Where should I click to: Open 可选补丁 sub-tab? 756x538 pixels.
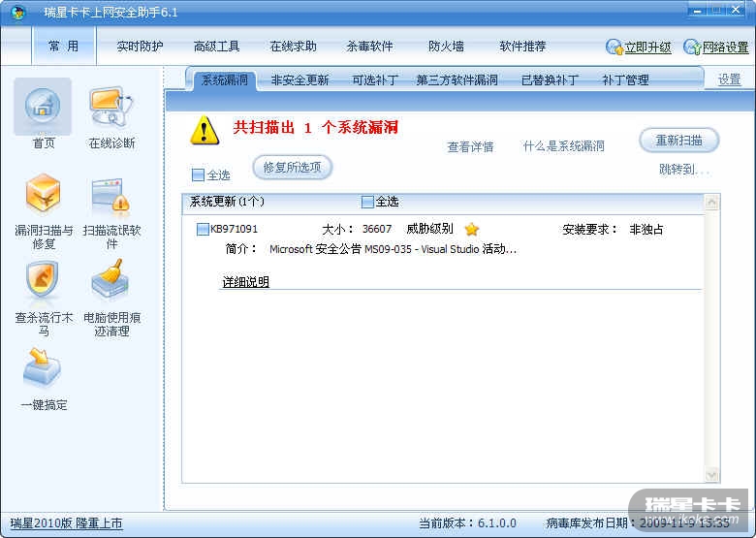pos(375,80)
